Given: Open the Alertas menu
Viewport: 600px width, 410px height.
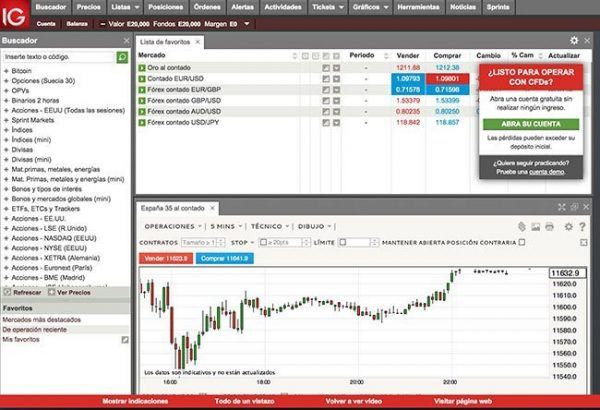Looking at the screenshot, I should [x=242, y=7].
